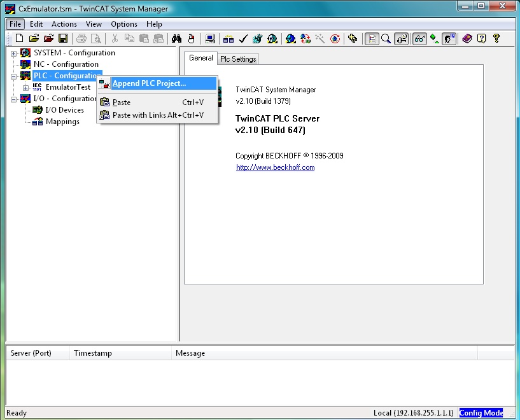Click the Server (Port) column header
Image resolution: width=520 pixels, height=420 pixels.
pyautogui.click(x=38, y=353)
